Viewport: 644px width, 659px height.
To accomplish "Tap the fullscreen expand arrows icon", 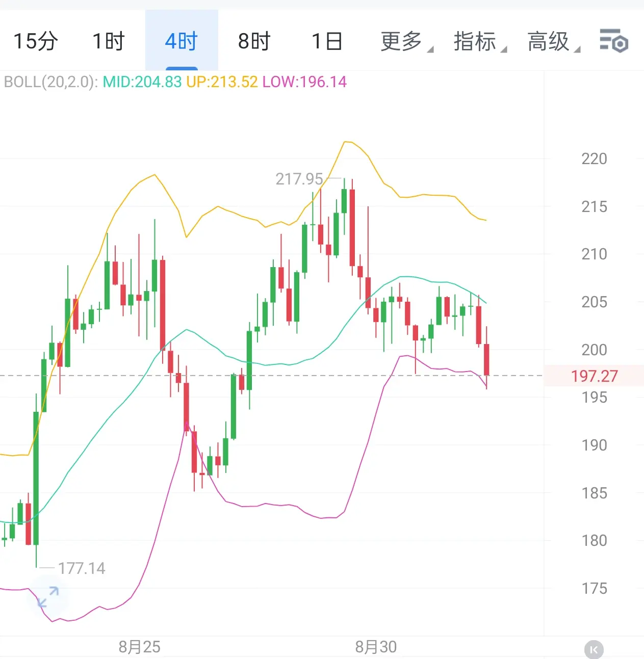I will click(48, 597).
